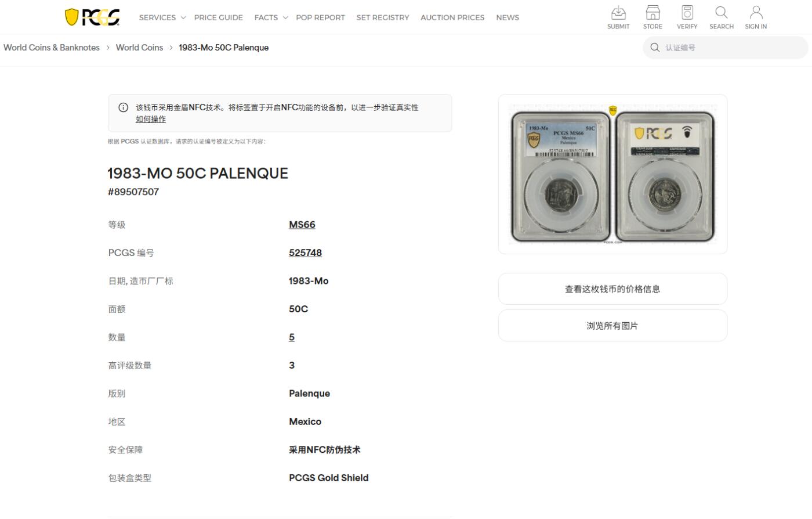The image size is (812, 519).
Task: Expand the Facts menu chevron
Action: point(285,17)
